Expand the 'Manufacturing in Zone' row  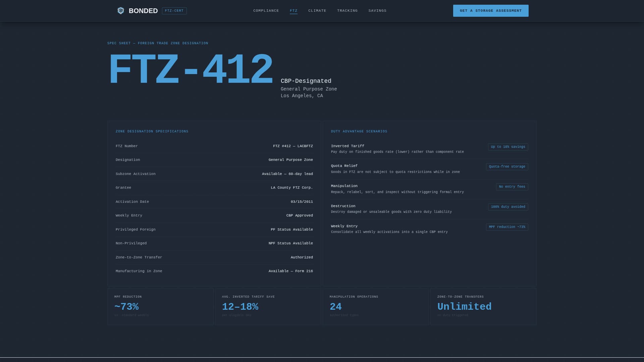pos(214,271)
